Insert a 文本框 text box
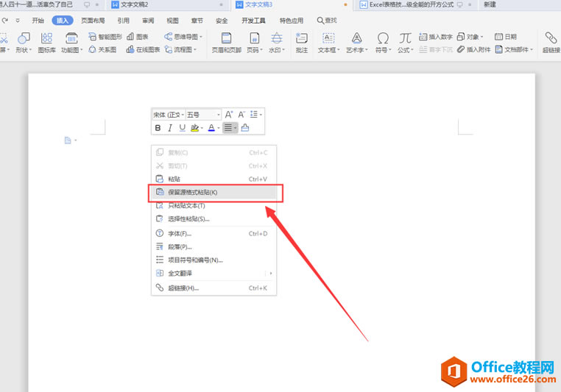This screenshot has height=392, width=561. coord(328,43)
